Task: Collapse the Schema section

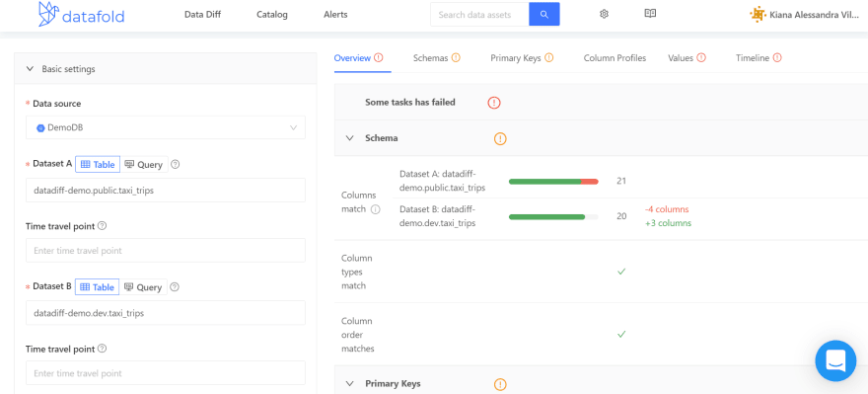Action: pos(349,138)
